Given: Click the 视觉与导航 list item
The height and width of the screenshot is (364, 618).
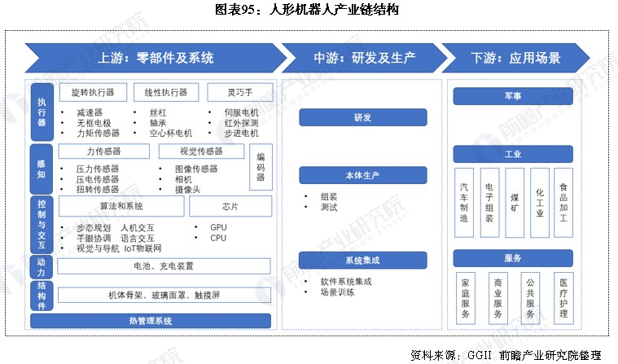Looking at the screenshot, I should (98, 248).
